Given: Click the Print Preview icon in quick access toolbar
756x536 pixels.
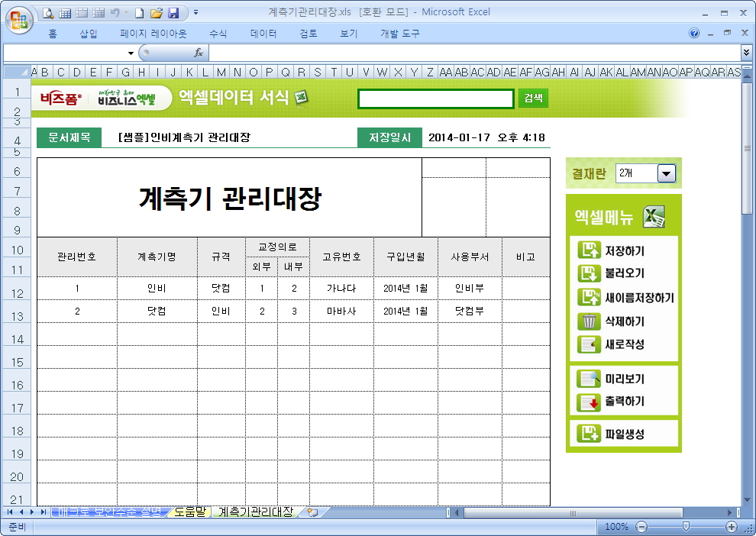Looking at the screenshot, I should coord(48,13).
